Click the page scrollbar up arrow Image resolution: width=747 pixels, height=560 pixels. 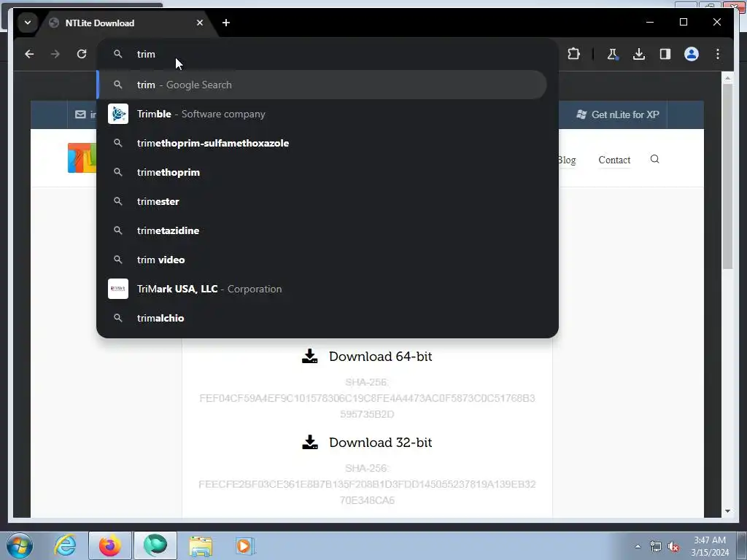pos(727,77)
